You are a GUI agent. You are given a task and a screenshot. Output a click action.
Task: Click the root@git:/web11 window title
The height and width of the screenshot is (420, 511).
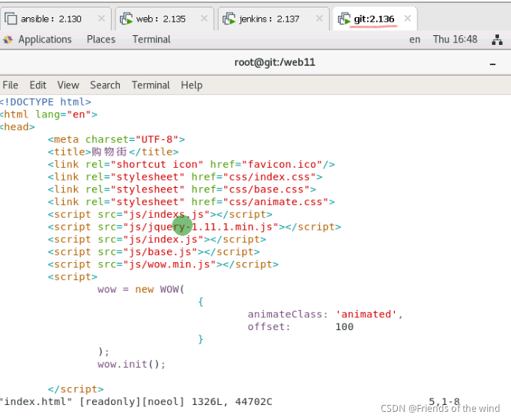pyautogui.click(x=275, y=62)
